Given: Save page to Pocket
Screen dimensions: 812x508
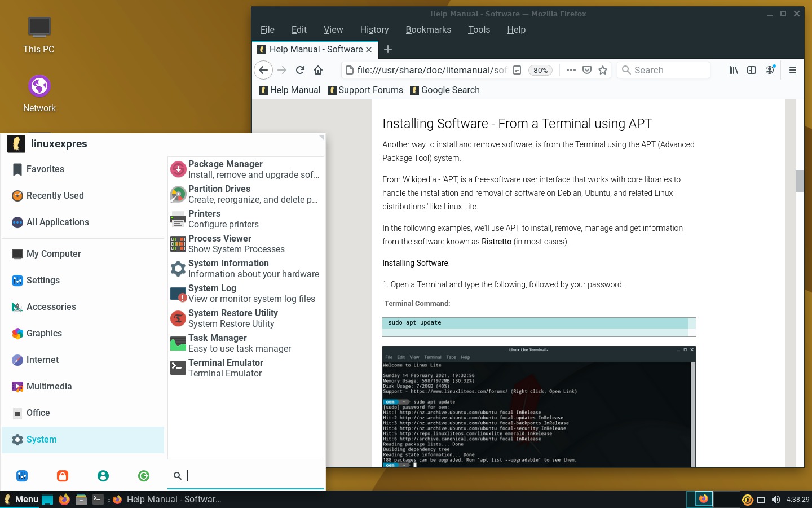Looking at the screenshot, I should point(587,70).
